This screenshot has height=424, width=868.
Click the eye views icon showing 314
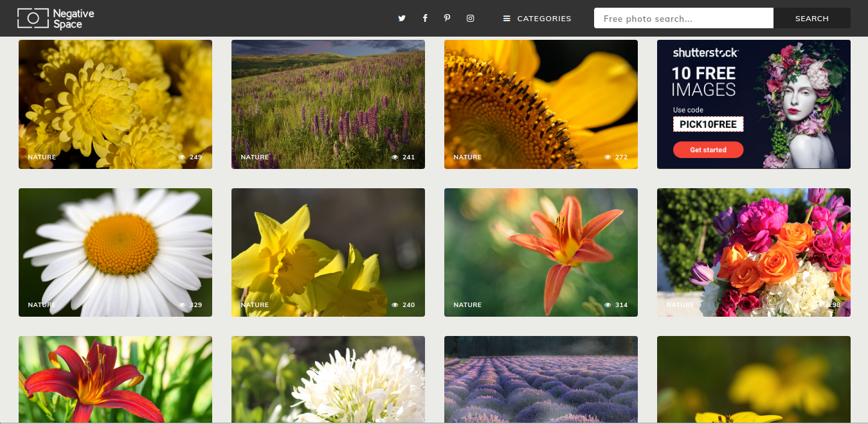pos(608,305)
